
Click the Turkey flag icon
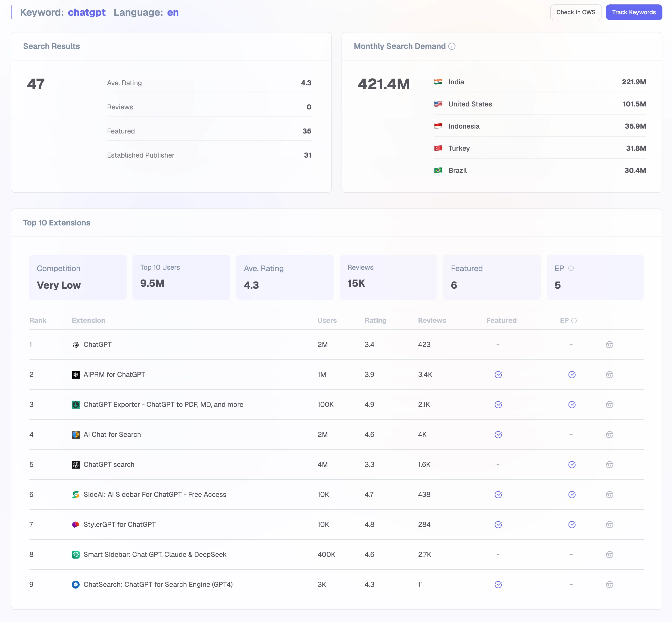[438, 148]
